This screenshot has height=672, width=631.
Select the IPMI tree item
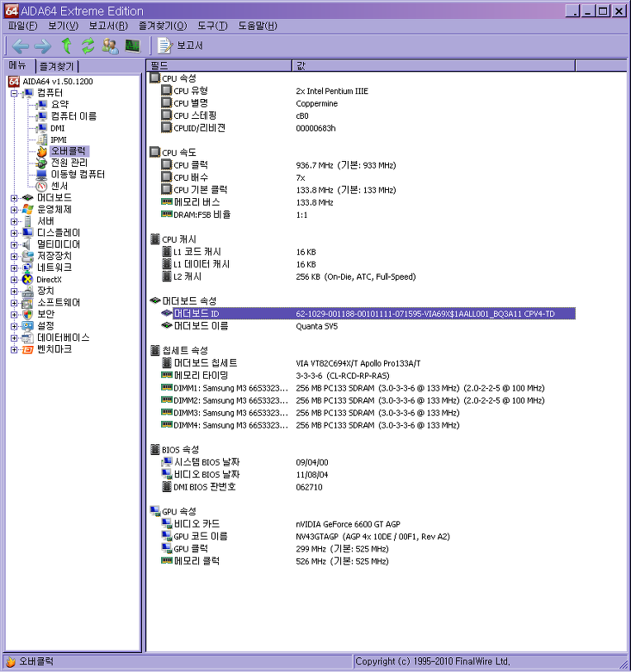[59, 140]
